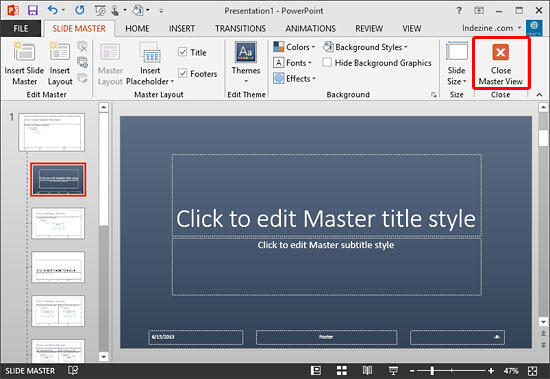Start Slide Show from status bar
550x379 pixels.
coord(393,371)
